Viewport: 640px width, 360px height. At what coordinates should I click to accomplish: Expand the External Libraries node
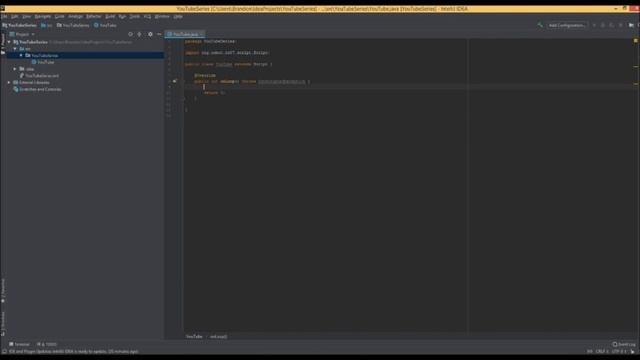tap(9, 82)
